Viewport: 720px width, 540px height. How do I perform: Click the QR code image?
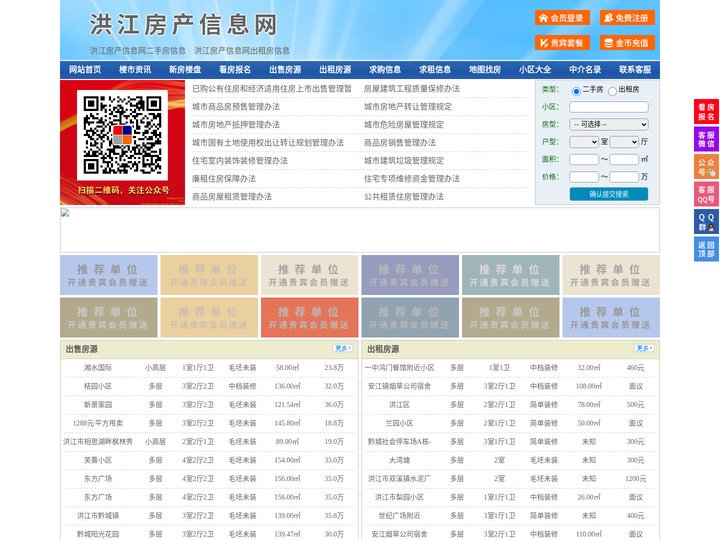coord(122,135)
